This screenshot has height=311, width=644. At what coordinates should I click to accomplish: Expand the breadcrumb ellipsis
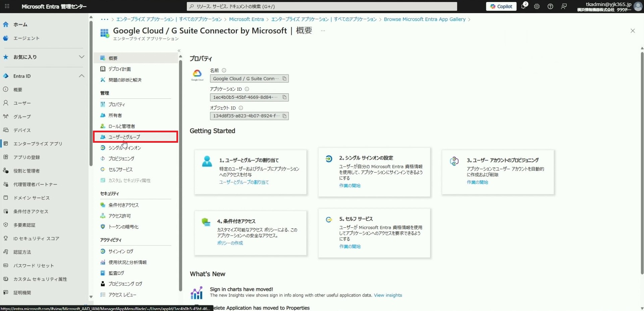coord(104,19)
